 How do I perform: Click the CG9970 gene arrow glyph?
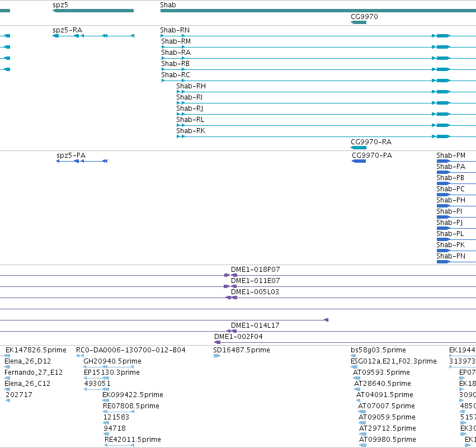coord(359,22)
